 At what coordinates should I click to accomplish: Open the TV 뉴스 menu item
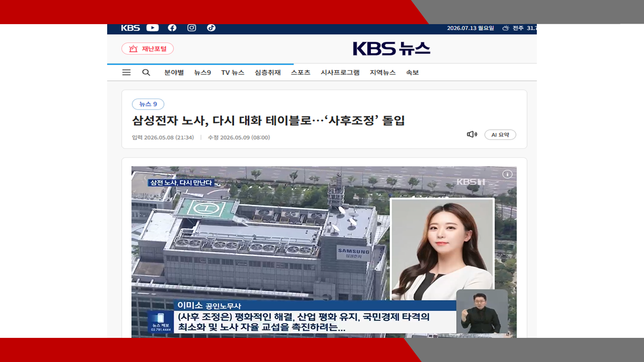point(233,72)
